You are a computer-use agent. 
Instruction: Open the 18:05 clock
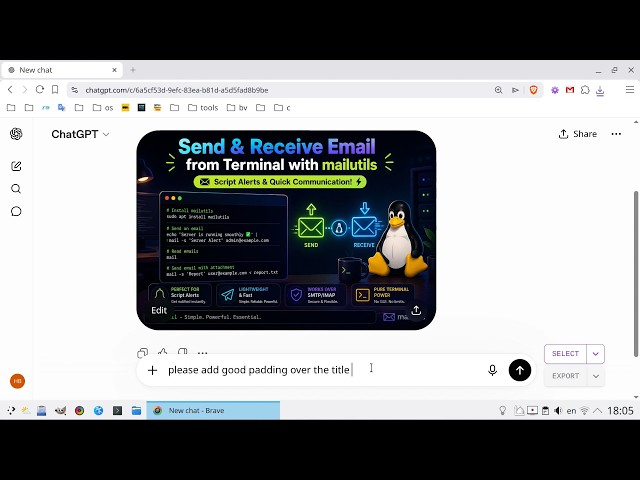coord(620,411)
